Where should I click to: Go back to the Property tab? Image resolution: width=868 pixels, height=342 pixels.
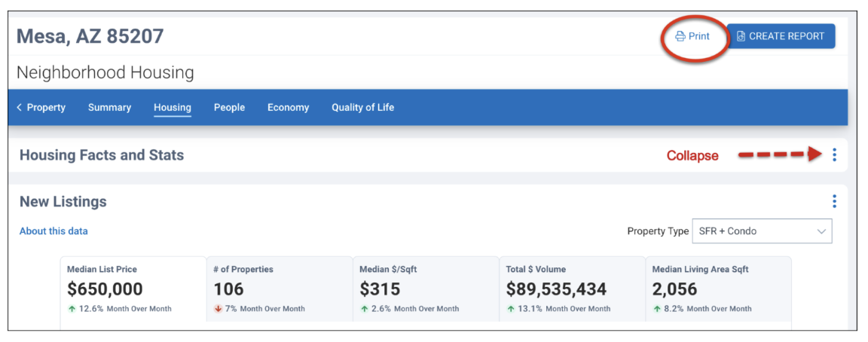[x=41, y=108]
